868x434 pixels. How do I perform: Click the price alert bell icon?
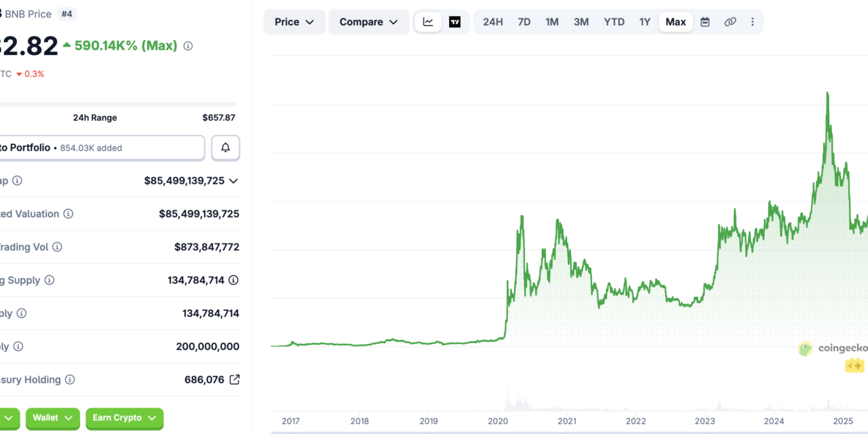(x=226, y=148)
